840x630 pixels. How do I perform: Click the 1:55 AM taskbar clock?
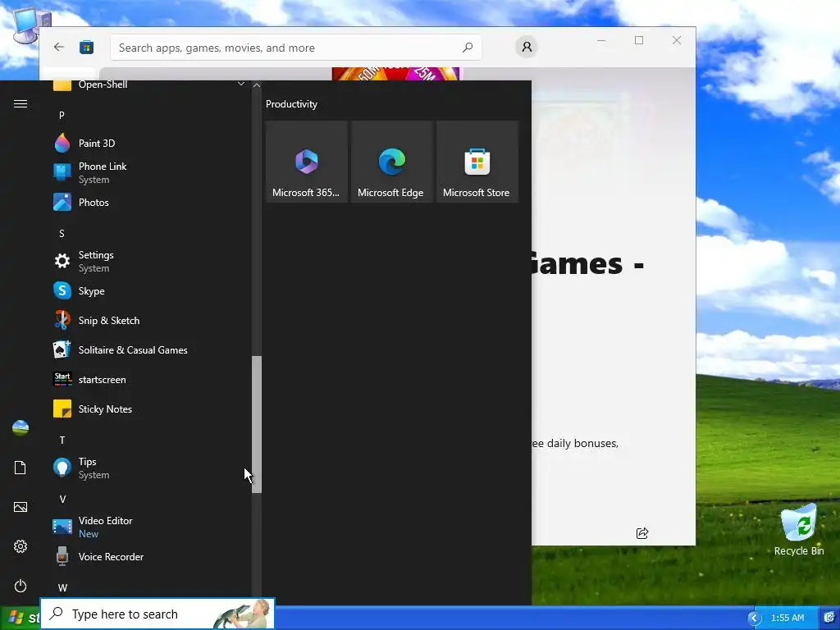point(787,618)
